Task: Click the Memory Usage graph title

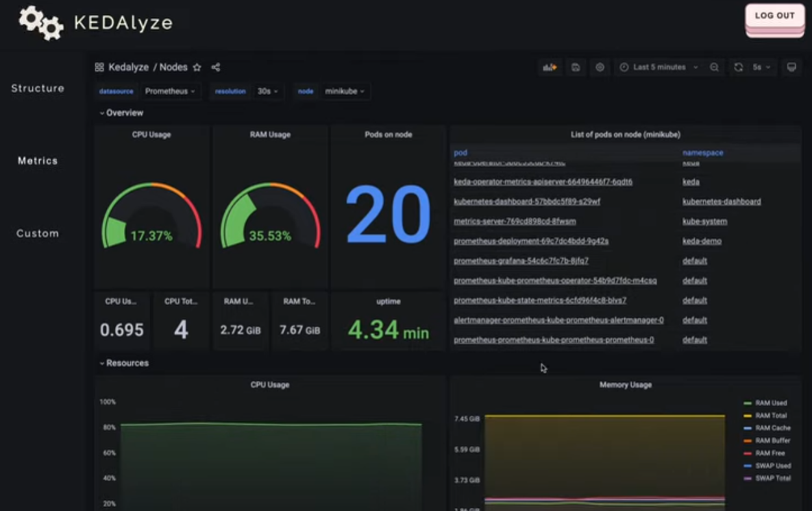Action: click(x=625, y=385)
